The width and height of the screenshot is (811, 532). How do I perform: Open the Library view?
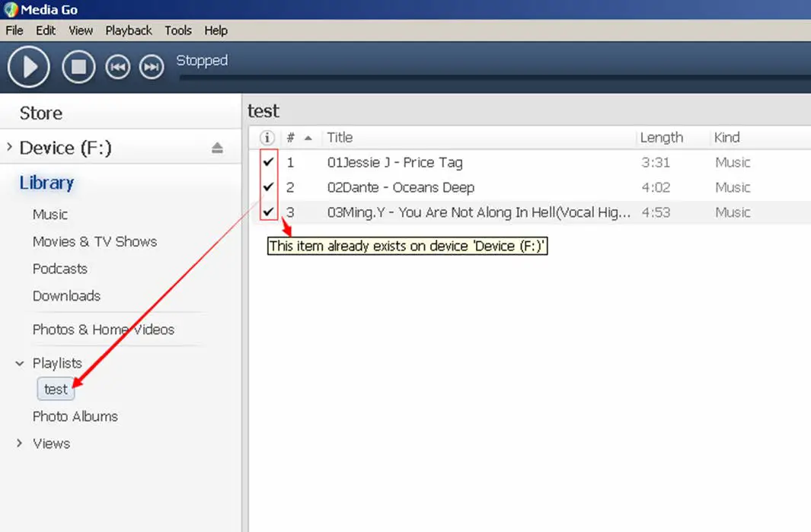46,183
